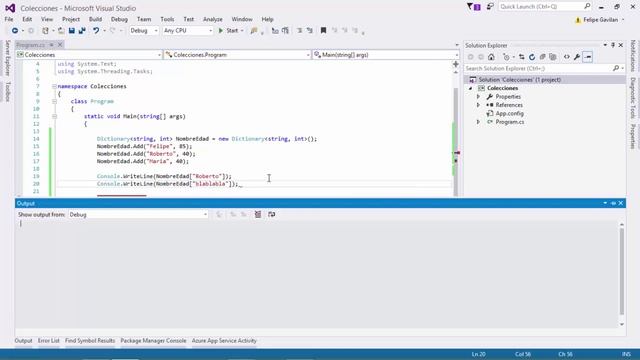Expand the References node in Solution Explorer

[x=478, y=105]
